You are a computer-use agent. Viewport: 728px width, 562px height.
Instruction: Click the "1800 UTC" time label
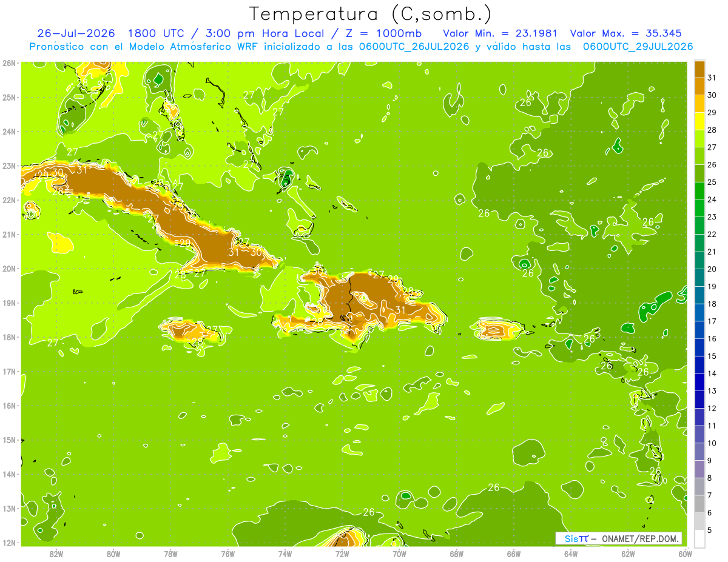(x=156, y=33)
